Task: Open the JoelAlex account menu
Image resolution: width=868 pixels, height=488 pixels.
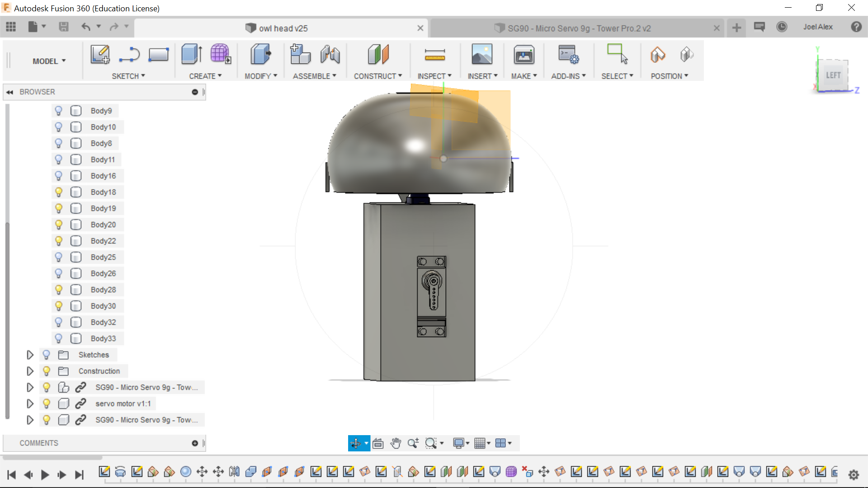Action: [x=817, y=27]
